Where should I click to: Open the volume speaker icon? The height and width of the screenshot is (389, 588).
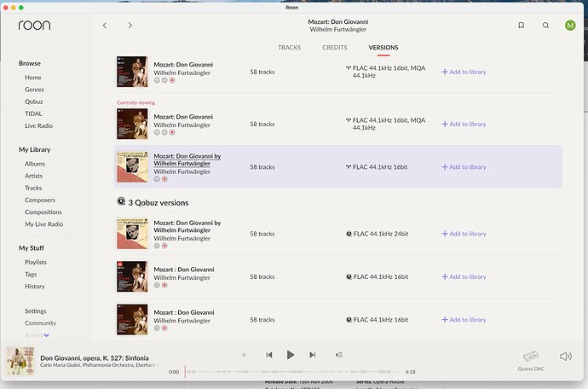click(566, 356)
